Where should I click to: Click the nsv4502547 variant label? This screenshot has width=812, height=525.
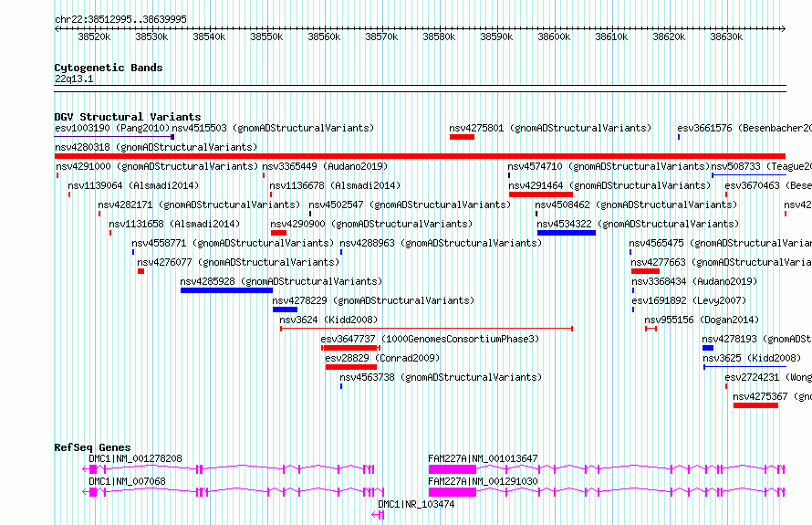(x=410, y=205)
